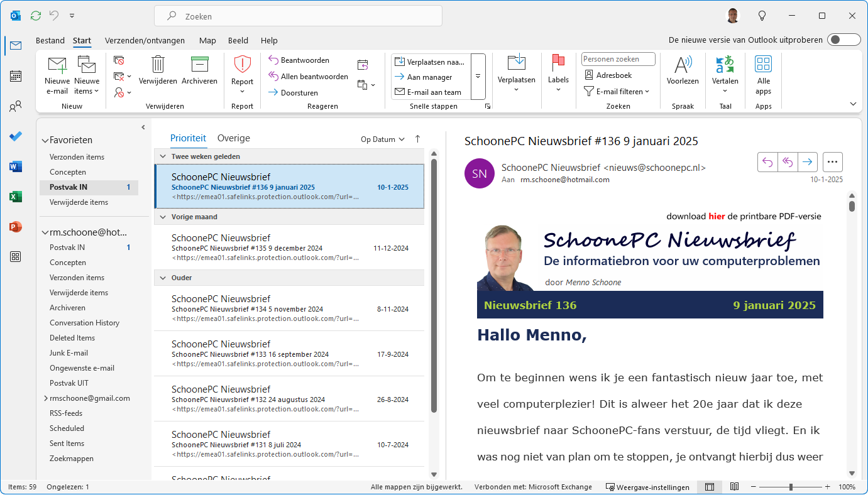
Task: Open the Mail view in sidebar
Action: [16, 45]
